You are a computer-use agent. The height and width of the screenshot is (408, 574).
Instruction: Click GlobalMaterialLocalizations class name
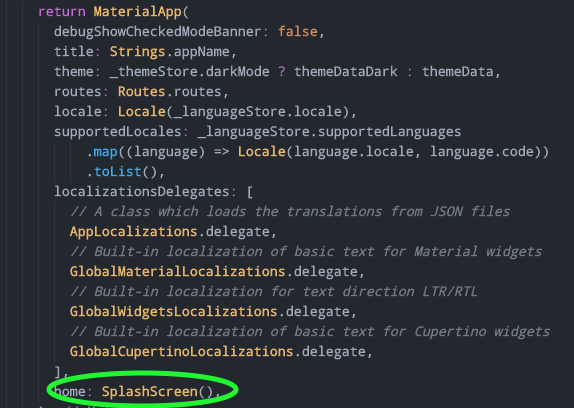(178, 272)
